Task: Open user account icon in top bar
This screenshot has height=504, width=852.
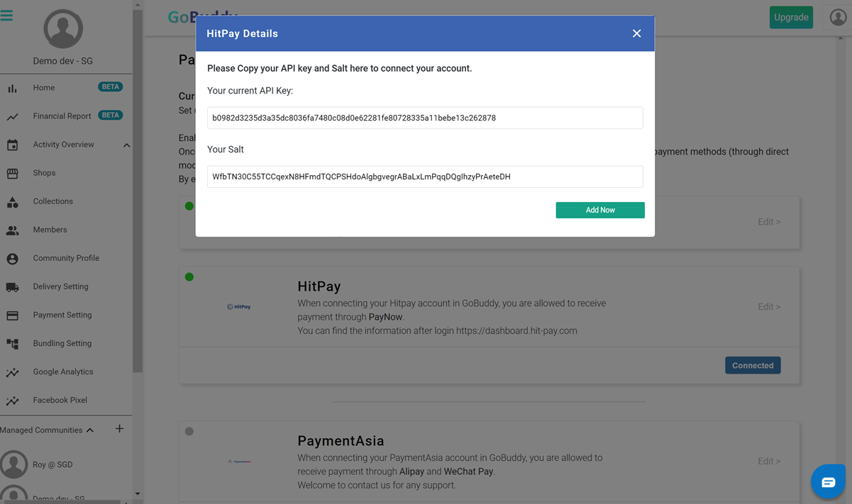Action: (x=838, y=17)
